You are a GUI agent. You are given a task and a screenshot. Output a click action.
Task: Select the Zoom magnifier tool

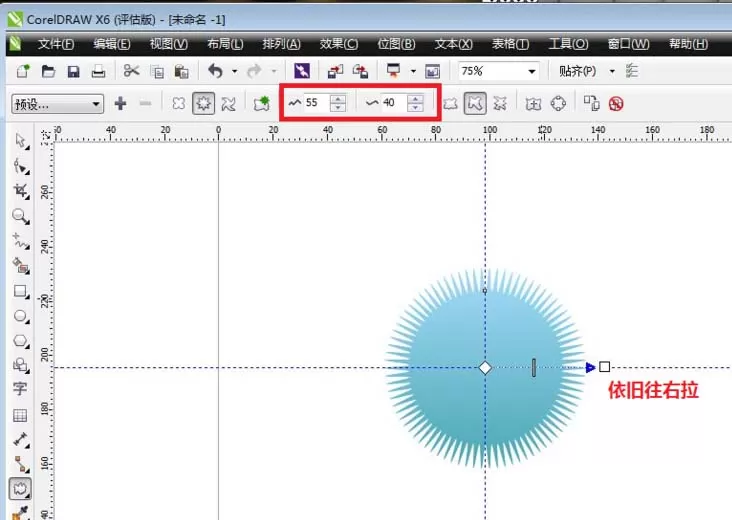(21, 216)
